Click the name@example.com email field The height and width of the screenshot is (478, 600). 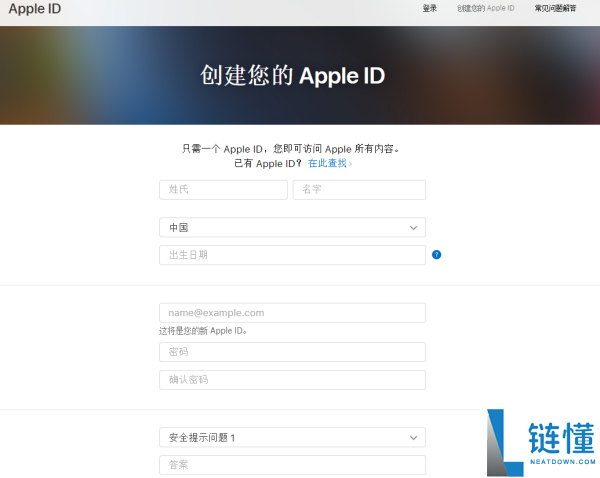(292, 313)
